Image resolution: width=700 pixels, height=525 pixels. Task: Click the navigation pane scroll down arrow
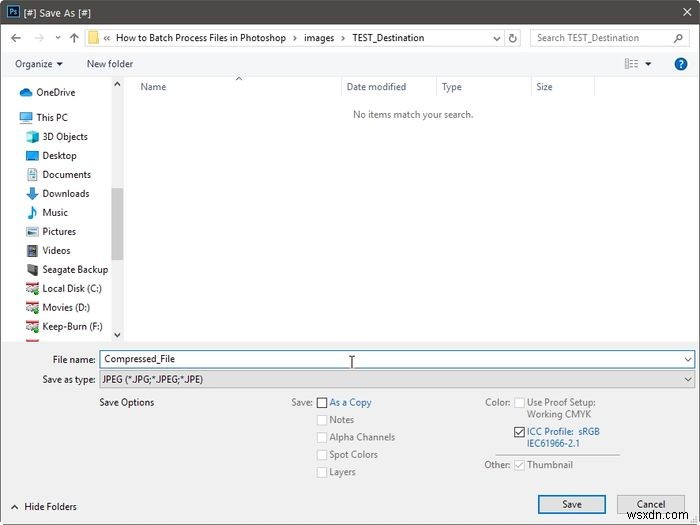click(117, 335)
